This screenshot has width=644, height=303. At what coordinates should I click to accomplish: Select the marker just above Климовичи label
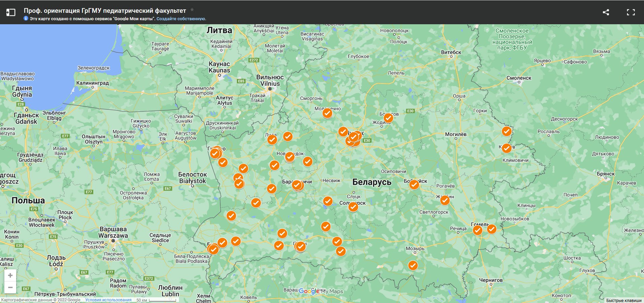(x=506, y=148)
